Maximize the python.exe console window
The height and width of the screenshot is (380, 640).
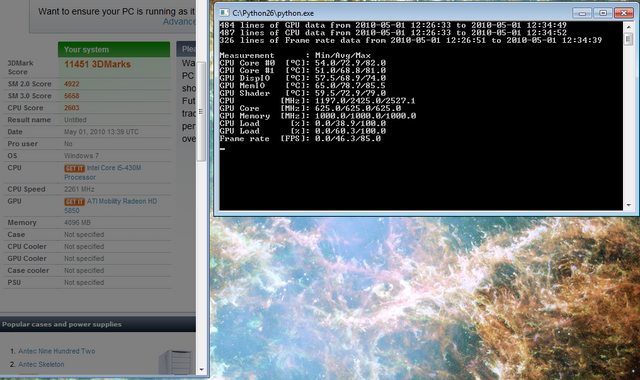tap(602, 13)
